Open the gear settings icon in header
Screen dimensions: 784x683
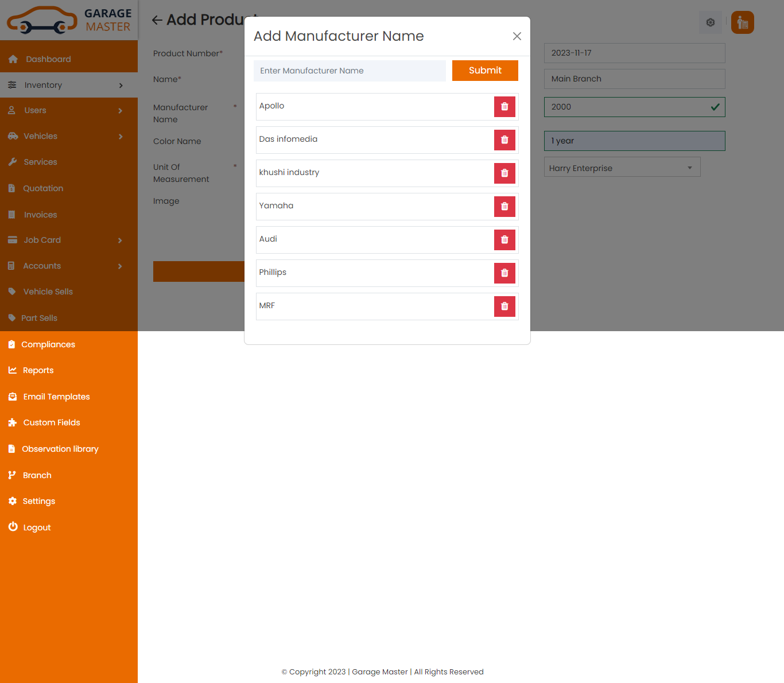click(710, 22)
